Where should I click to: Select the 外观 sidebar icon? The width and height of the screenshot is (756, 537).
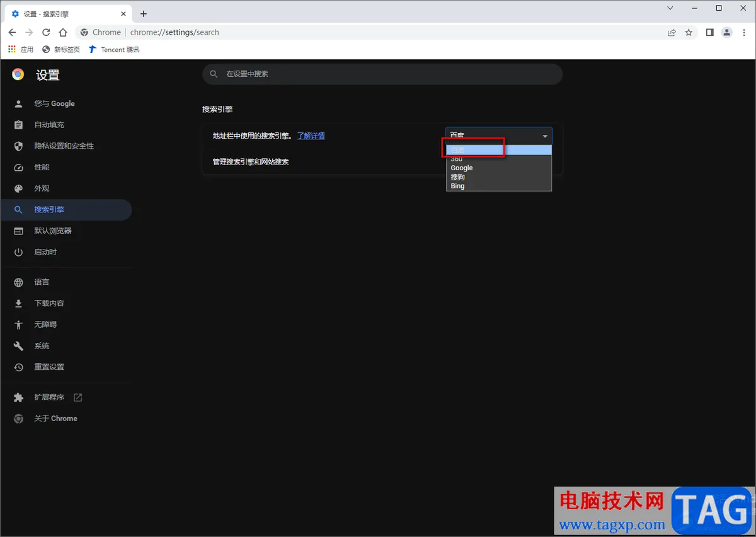click(18, 188)
